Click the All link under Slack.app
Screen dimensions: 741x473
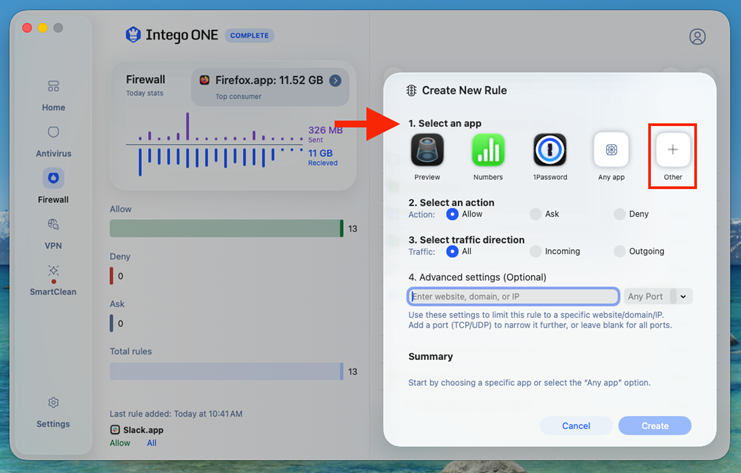pos(152,443)
